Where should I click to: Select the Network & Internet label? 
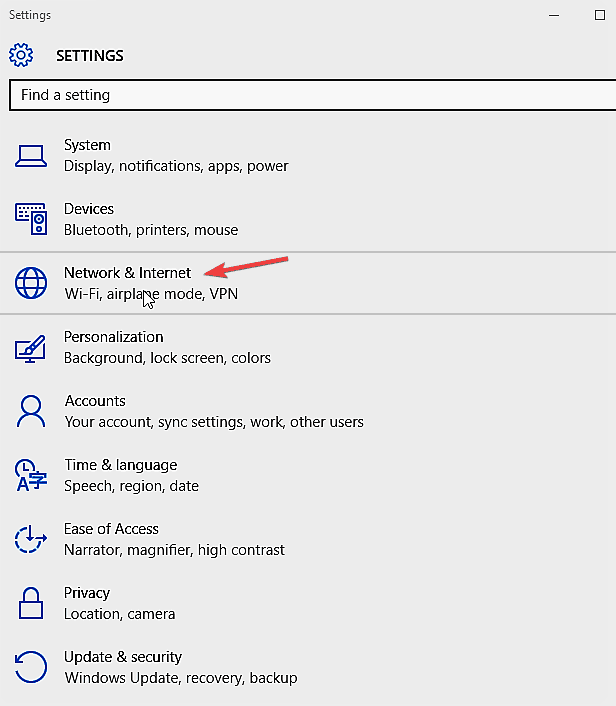point(127,273)
